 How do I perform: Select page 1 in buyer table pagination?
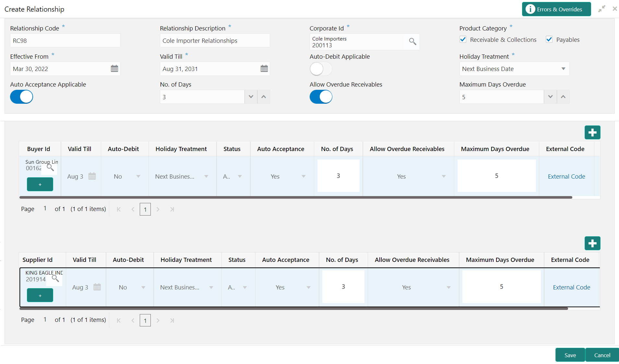coord(145,209)
